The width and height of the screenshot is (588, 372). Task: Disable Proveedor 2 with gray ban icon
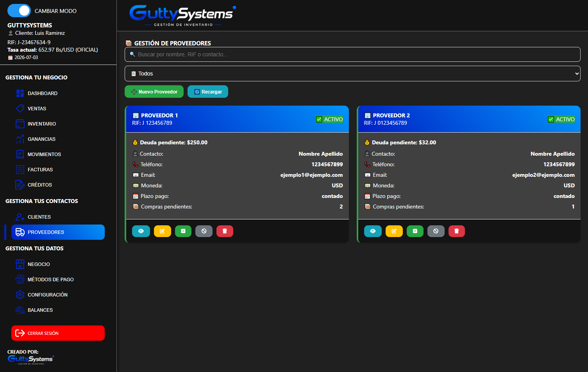point(436,231)
